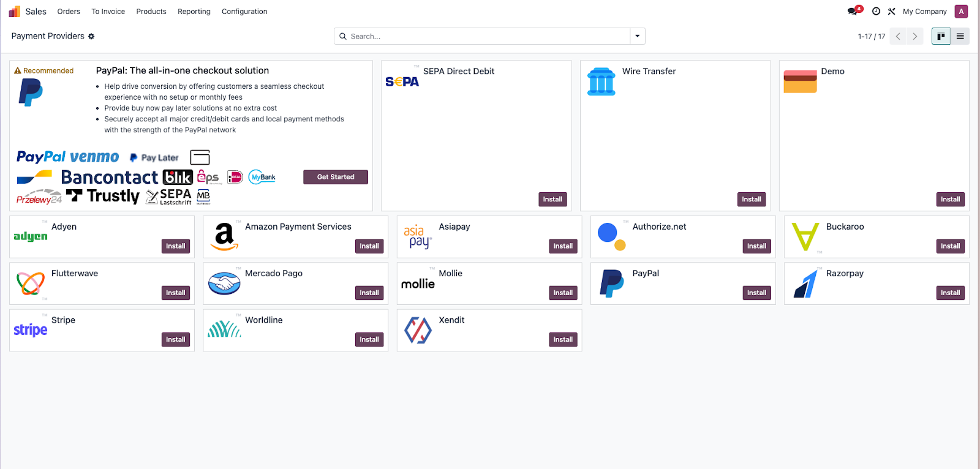Install Razorpay provider

(x=950, y=293)
